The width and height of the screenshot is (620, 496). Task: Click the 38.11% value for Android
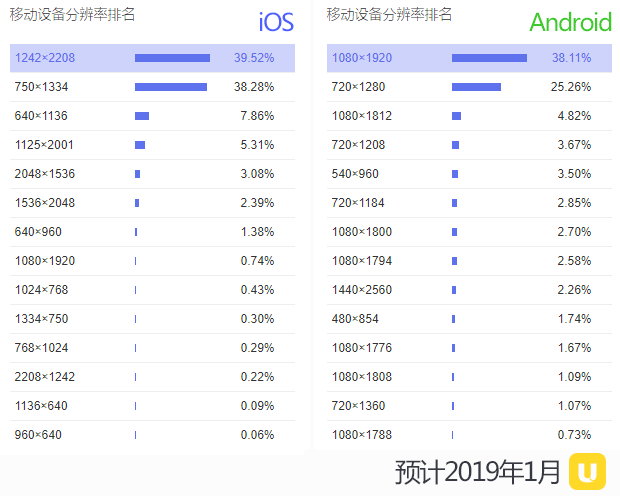pos(571,58)
